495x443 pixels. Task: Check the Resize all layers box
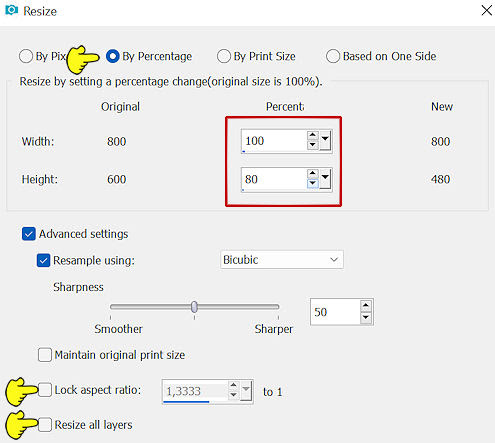(45, 425)
